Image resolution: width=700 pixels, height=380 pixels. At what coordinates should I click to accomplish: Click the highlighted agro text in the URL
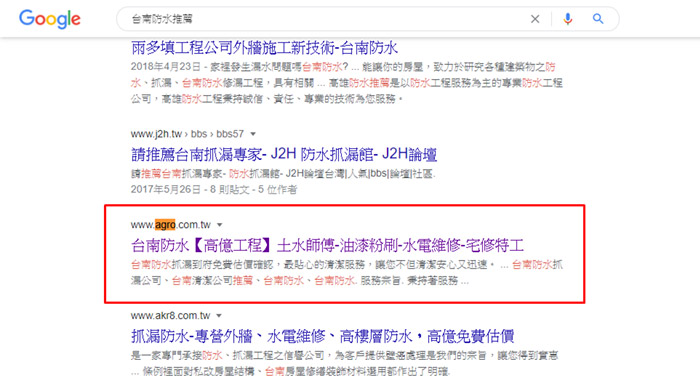point(165,225)
